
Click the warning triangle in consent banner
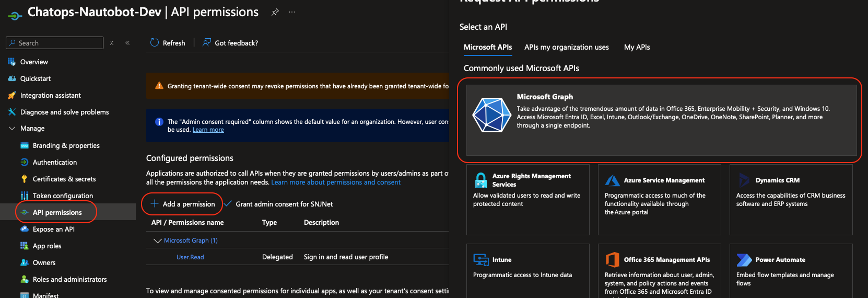tap(159, 86)
